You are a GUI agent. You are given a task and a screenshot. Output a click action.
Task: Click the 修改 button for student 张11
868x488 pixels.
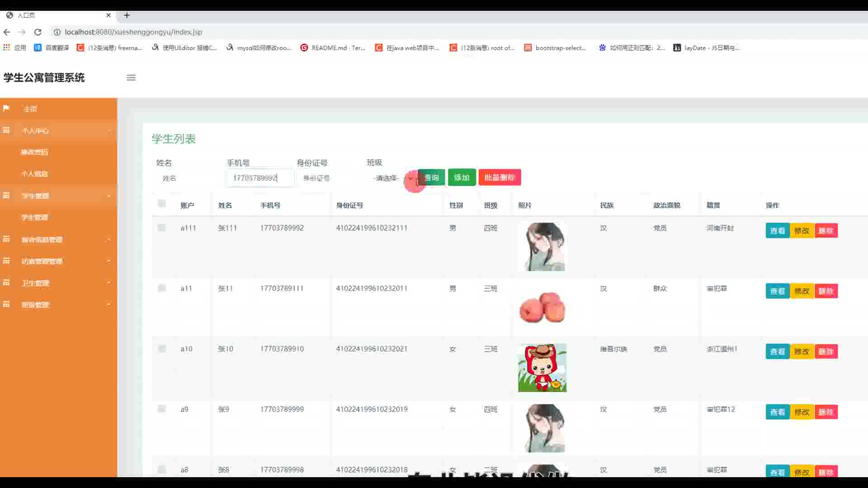pyautogui.click(x=802, y=291)
